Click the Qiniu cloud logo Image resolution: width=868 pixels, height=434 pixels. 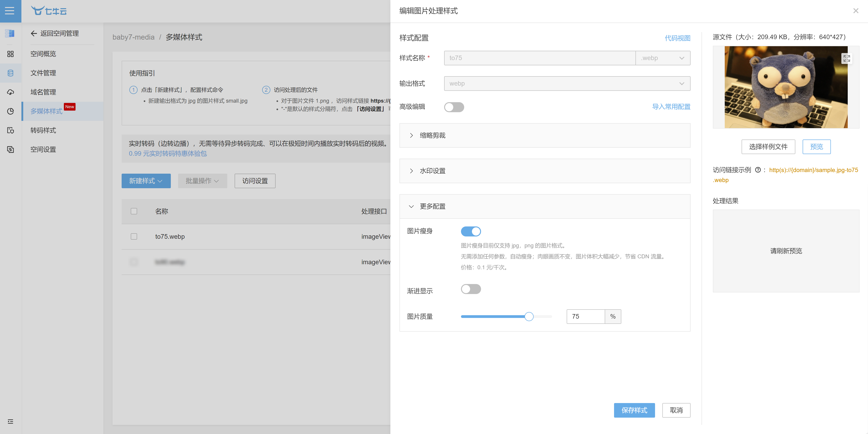click(49, 11)
